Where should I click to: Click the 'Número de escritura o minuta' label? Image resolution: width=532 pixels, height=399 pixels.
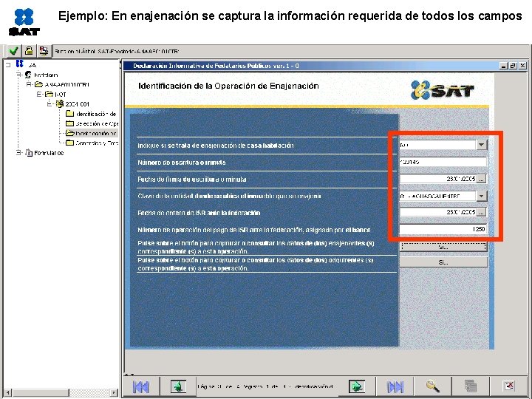182,163
